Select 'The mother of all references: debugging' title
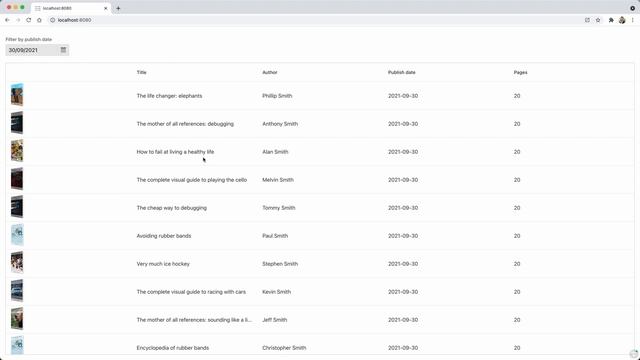The image size is (640, 360). pyautogui.click(x=185, y=124)
